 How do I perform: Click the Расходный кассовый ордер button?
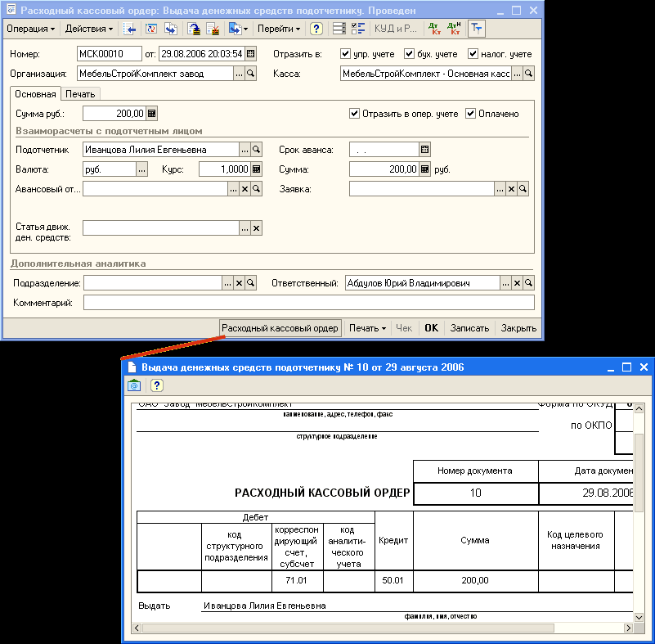point(280,328)
